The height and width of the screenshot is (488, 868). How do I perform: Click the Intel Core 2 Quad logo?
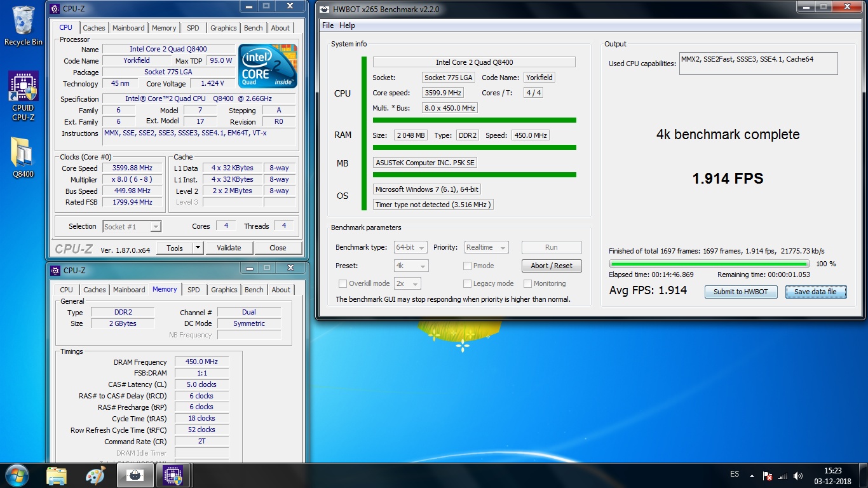268,66
